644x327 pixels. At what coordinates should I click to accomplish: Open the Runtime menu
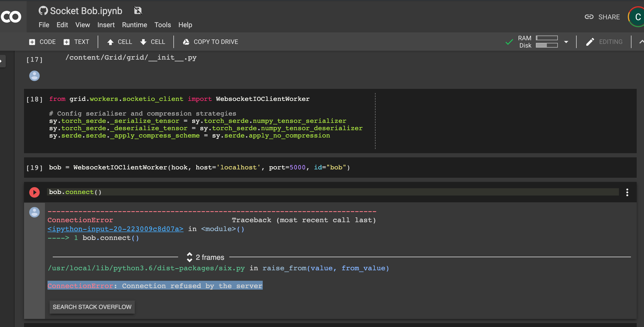(x=134, y=25)
